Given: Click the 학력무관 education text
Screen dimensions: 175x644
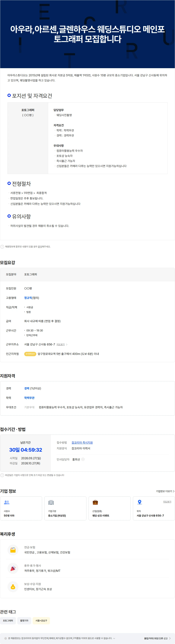Looking at the screenshot, I should tap(29, 398).
